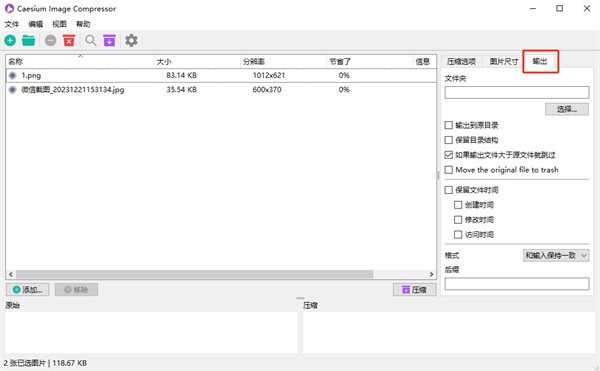Sort by 名称 column header
This screenshot has width=600, height=371.
(x=80, y=62)
